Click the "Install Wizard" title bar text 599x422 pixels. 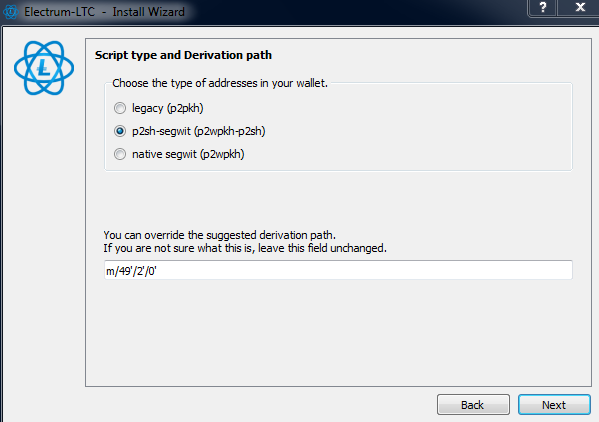coord(148,12)
